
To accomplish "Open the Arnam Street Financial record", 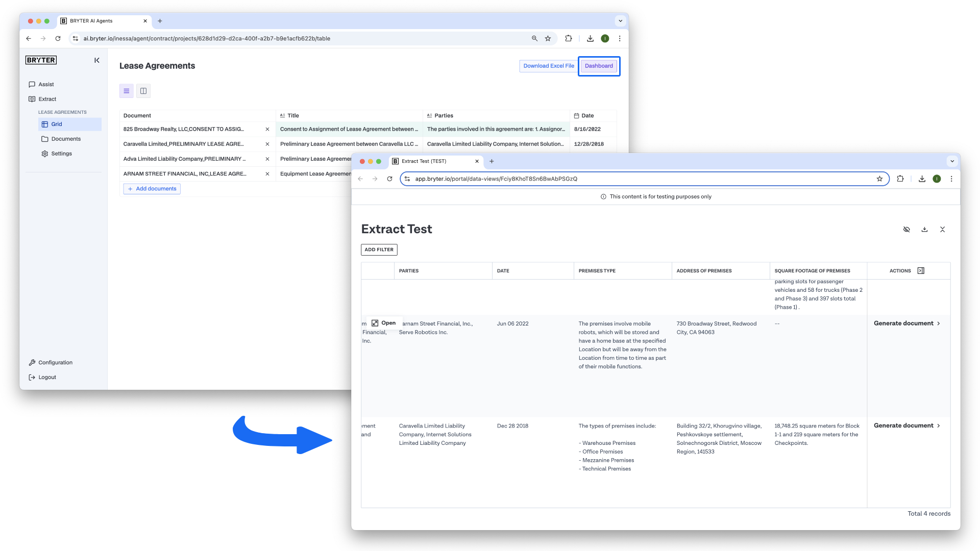I will 384,323.
